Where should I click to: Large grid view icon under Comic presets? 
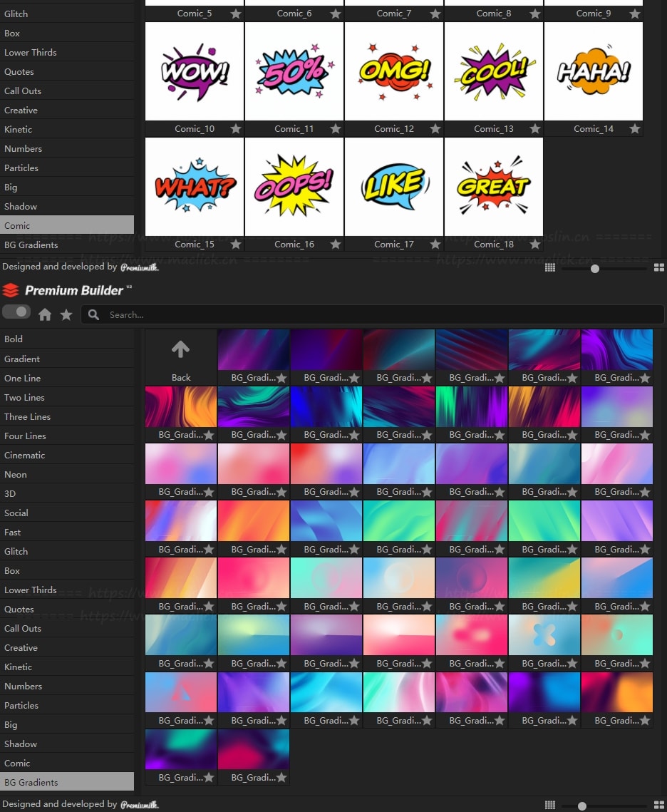tap(658, 268)
